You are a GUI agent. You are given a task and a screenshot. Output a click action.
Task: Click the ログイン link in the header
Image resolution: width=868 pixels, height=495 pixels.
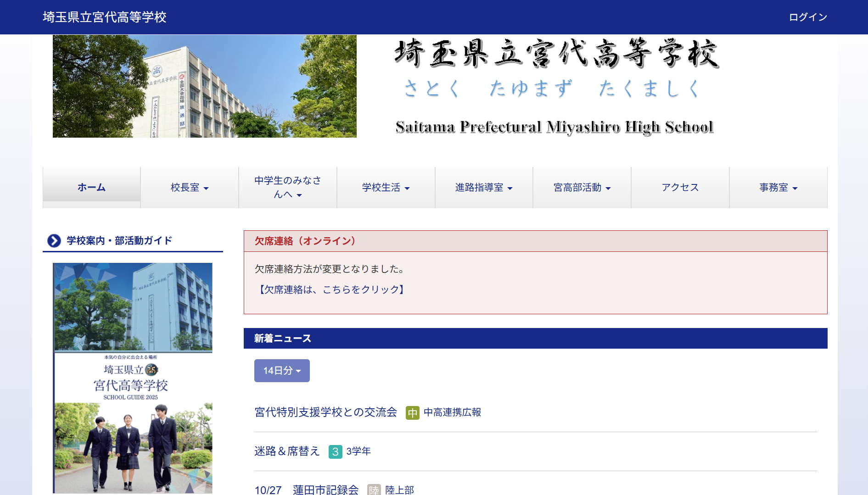807,17
